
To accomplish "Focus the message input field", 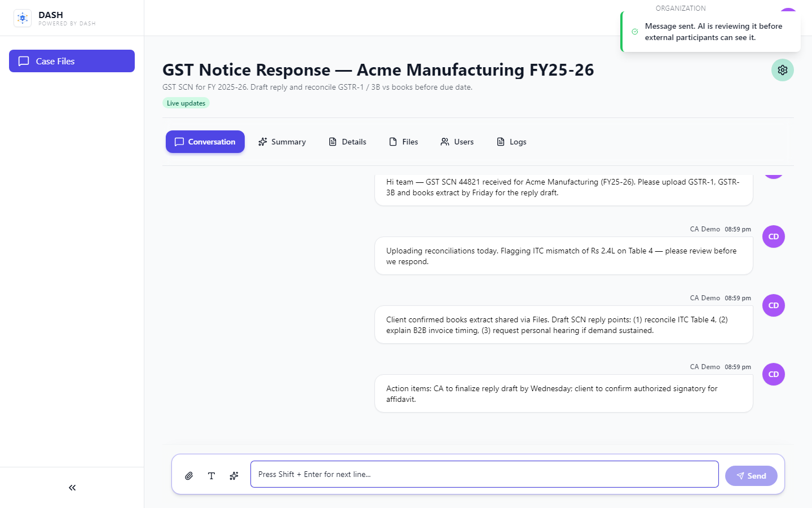I will [x=484, y=474].
